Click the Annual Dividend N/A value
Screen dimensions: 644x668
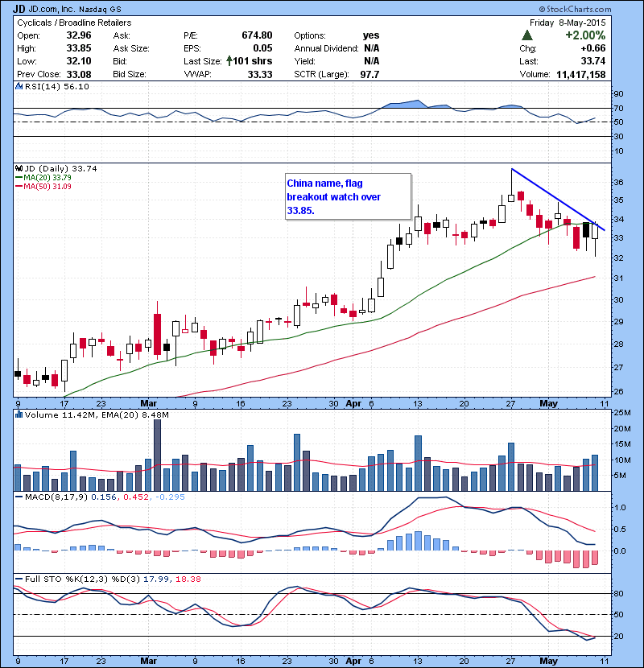tap(372, 48)
